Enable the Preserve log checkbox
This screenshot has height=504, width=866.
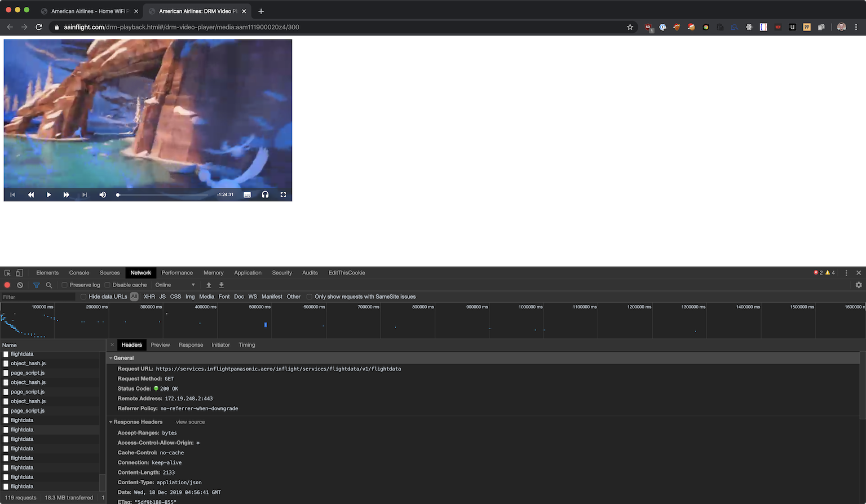click(x=64, y=285)
